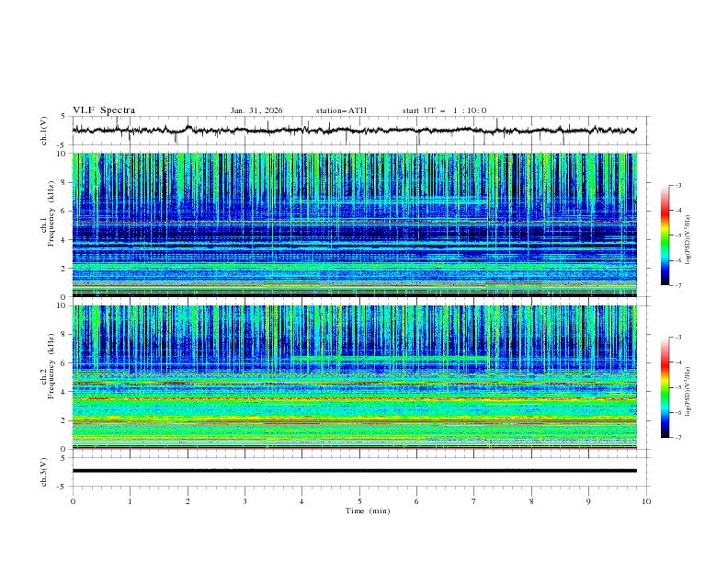Click the 7 tick label on Time axis
This screenshot has width=728, height=563.
474,501
